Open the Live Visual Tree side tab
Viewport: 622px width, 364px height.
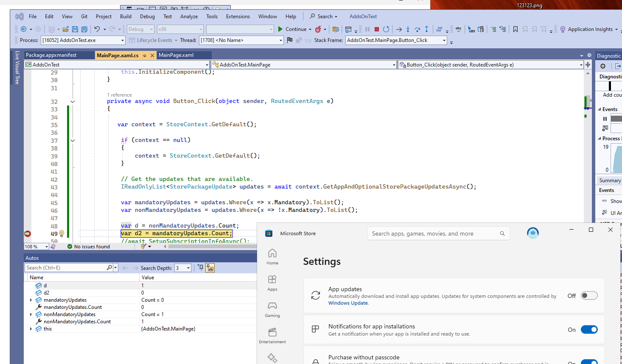pyautogui.click(x=17, y=68)
